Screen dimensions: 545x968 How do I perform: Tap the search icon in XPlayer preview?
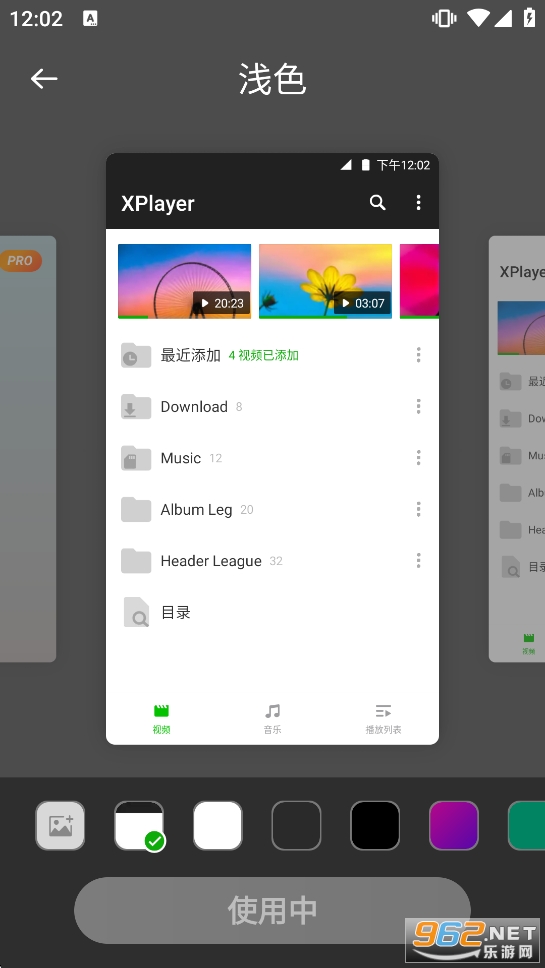[x=377, y=202]
